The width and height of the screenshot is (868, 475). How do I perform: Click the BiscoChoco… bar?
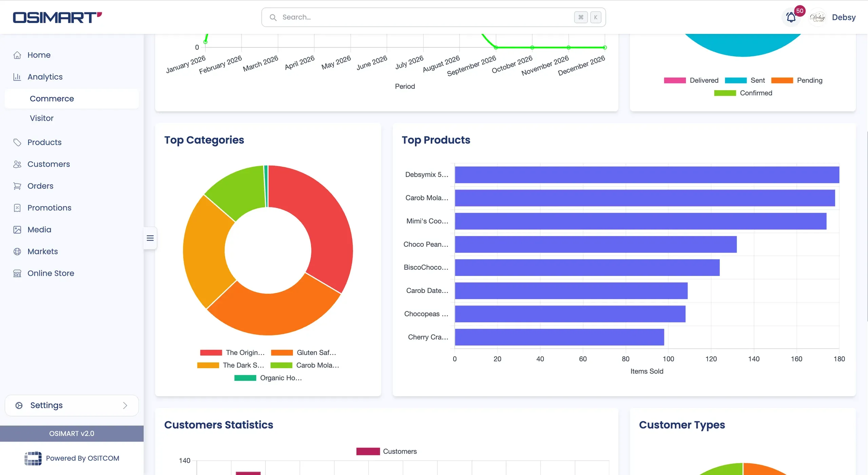point(587,268)
